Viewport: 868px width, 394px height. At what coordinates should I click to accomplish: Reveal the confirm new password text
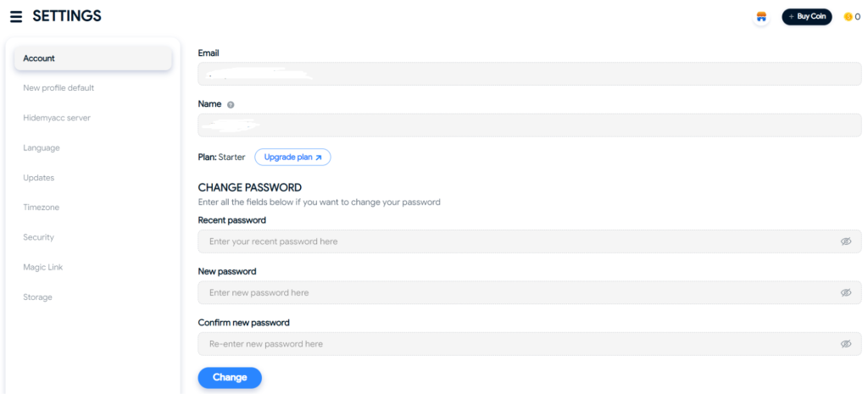[x=845, y=344]
